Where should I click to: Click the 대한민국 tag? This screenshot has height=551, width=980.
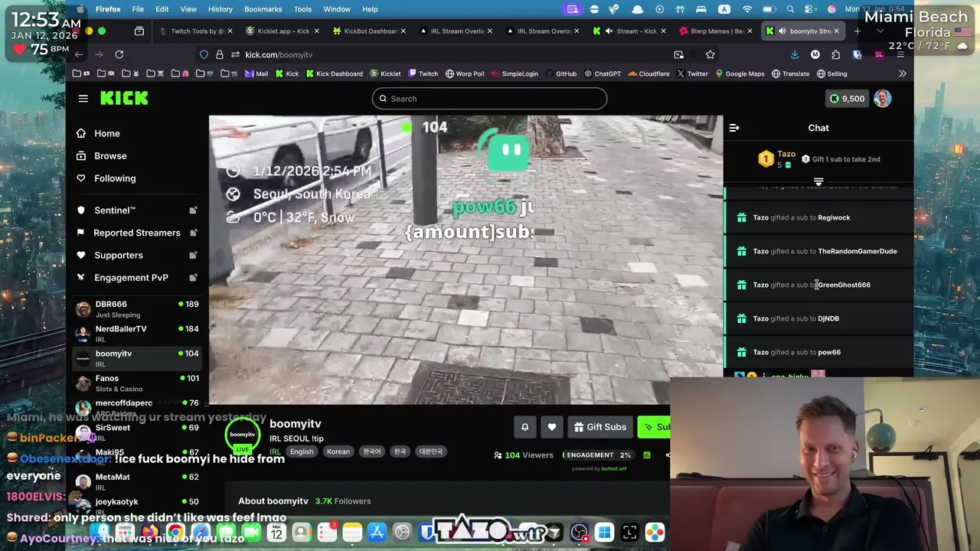click(x=431, y=452)
